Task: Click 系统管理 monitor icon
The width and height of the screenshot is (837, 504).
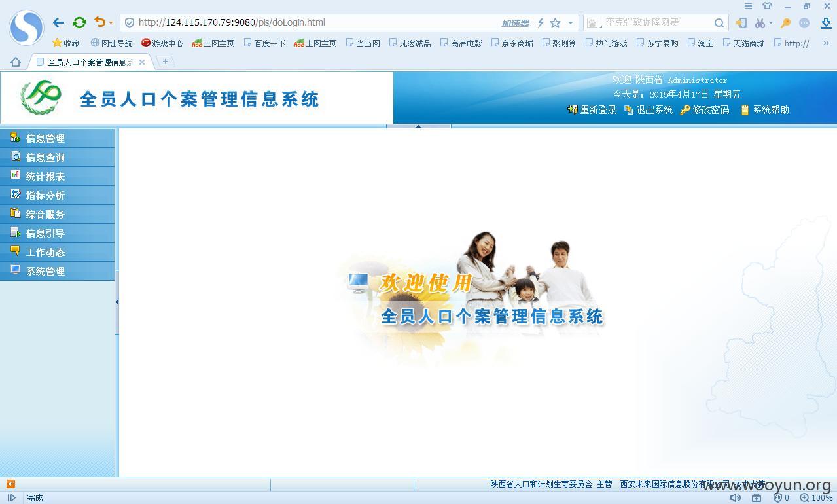Action: [15, 270]
